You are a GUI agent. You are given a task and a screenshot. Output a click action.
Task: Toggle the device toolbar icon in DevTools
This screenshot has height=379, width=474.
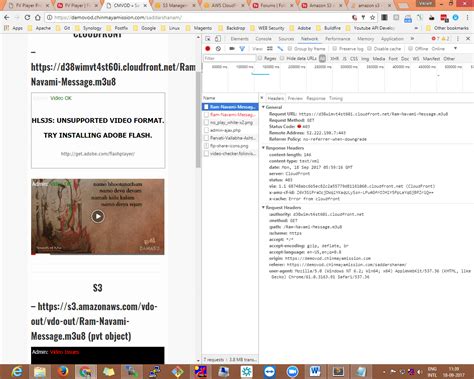point(218,39)
